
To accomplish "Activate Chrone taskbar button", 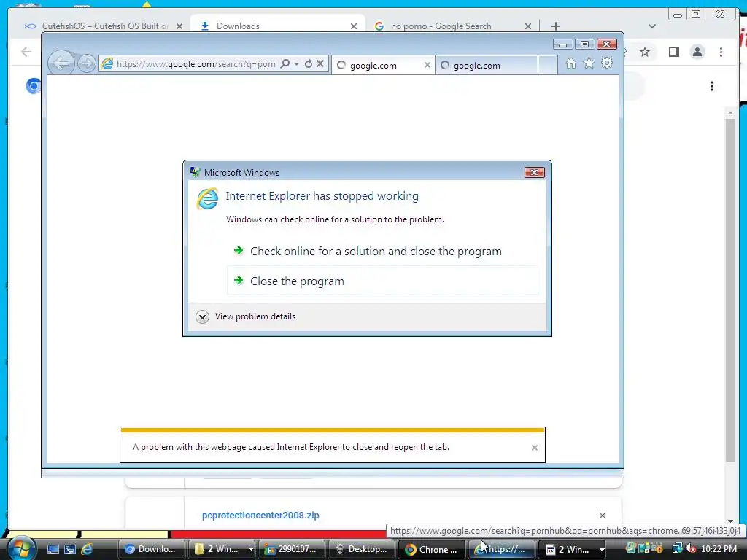I will (x=431, y=549).
